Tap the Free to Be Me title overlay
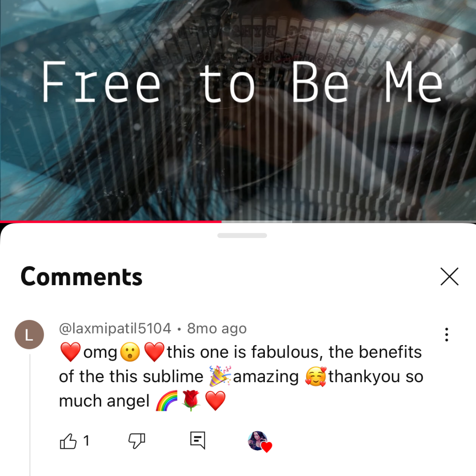 242,82
